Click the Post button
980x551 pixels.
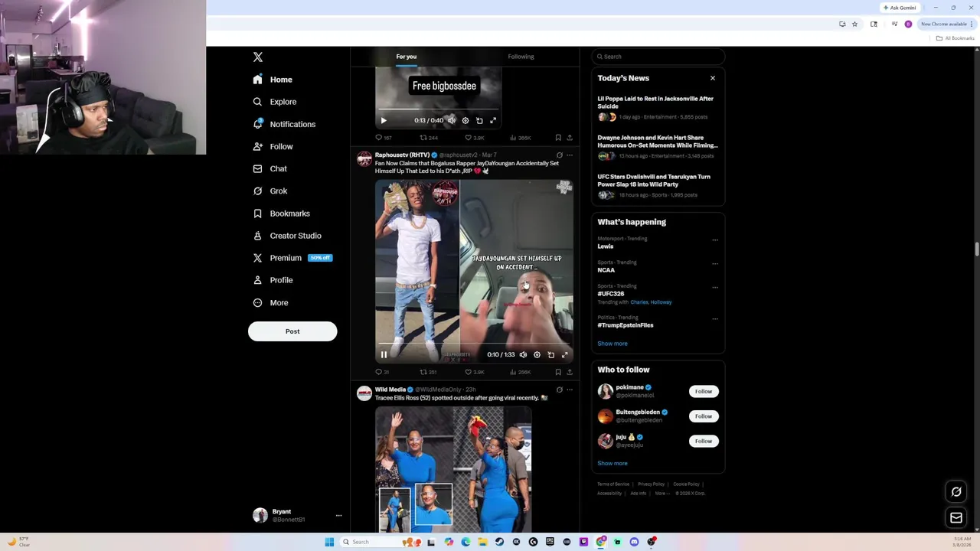point(292,331)
